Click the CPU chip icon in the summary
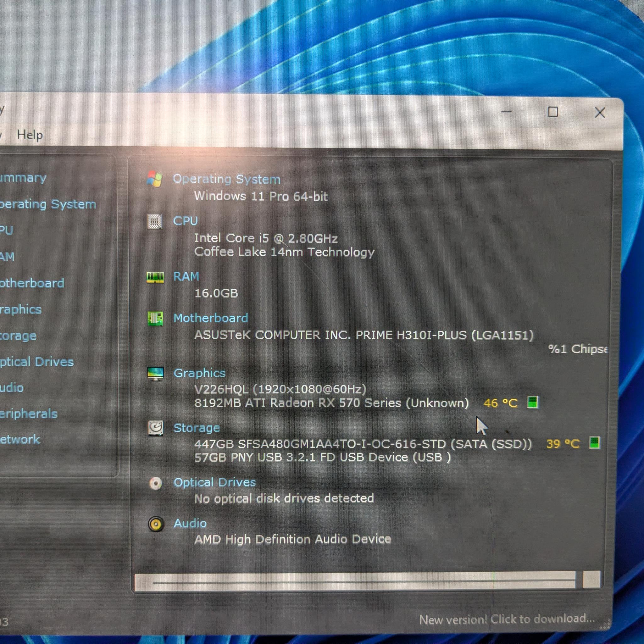This screenshot has width=644, height=644. (155, 221)
